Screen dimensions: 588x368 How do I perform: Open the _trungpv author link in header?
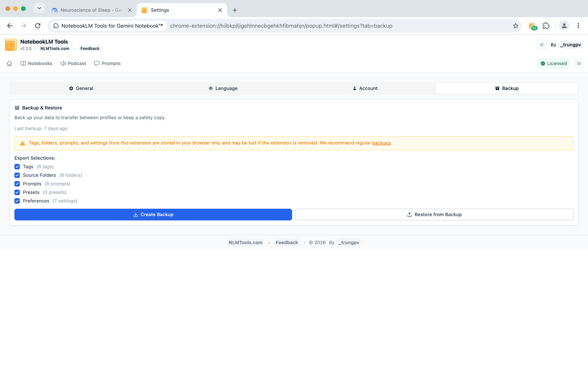click(570, 45)
